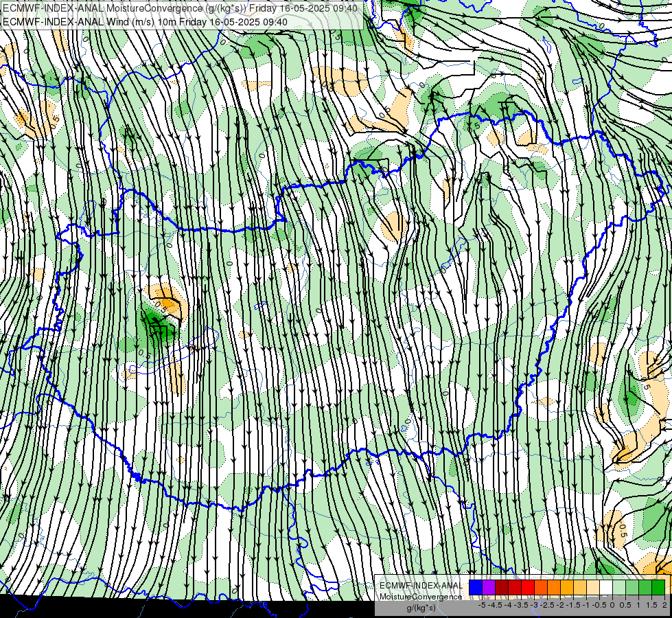Viewport: 672px width, 618px height.
Task: Click the '1' tick label on the legend scale
Action: pos(638,605)
